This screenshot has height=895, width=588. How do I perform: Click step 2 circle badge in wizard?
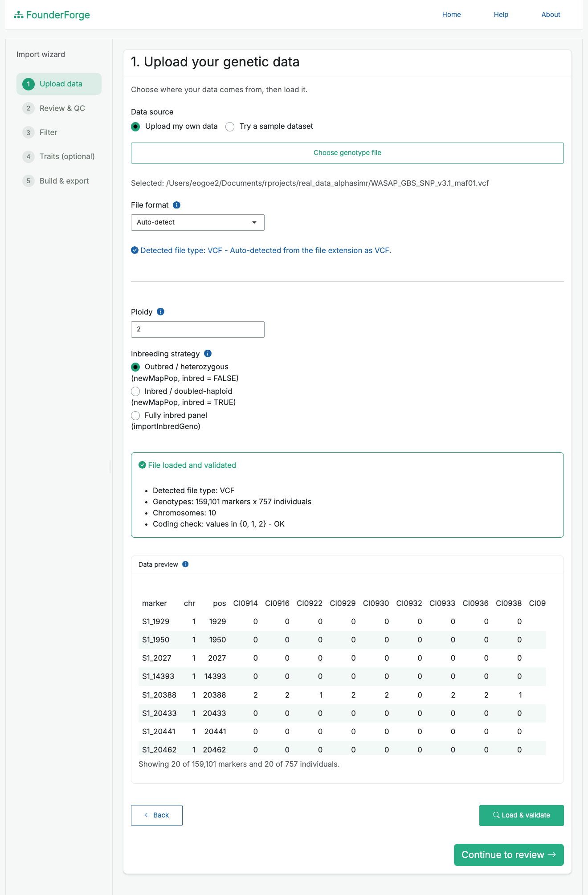[x=29, y=108]
